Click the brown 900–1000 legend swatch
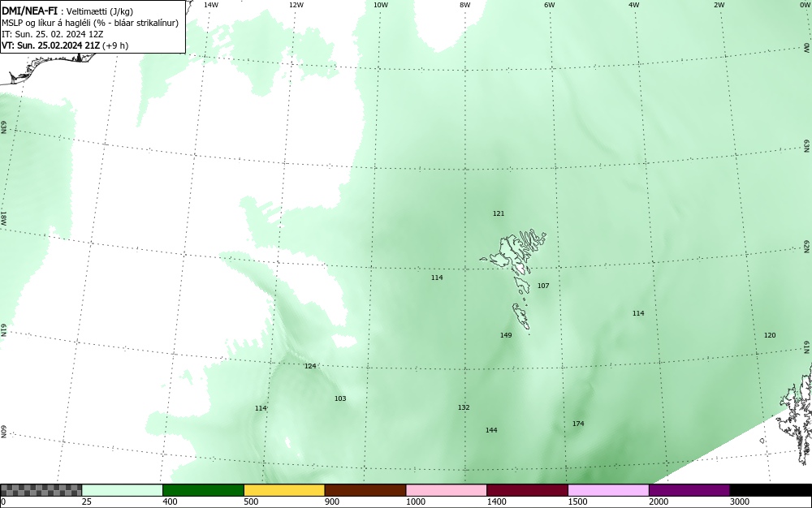Image resolution: width=812 pixels, height=508 pixels. [365, 490]
